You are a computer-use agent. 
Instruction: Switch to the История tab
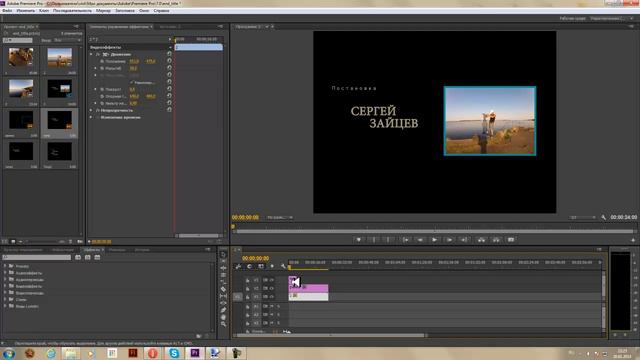coord(142,249)
